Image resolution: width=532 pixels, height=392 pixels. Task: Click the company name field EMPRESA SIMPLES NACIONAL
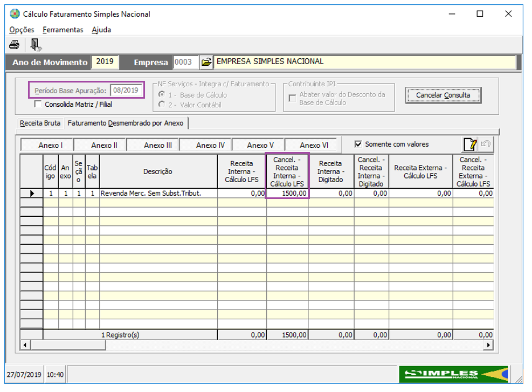pos(365,62)
